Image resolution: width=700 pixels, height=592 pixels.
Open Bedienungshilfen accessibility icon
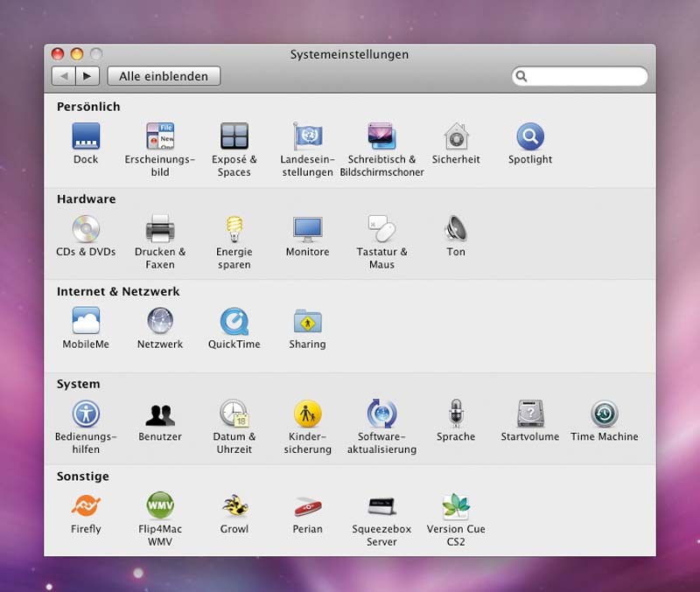86,413
